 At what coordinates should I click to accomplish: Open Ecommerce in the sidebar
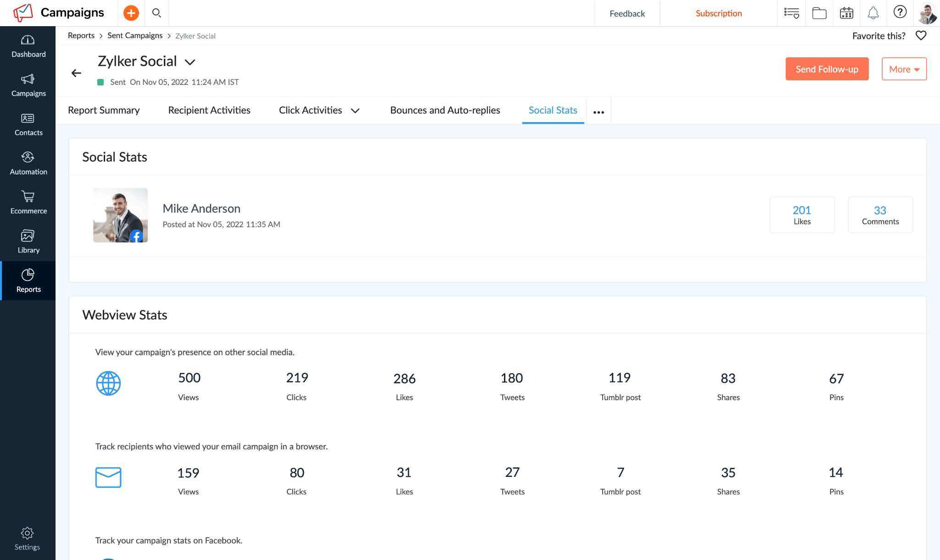28,203
